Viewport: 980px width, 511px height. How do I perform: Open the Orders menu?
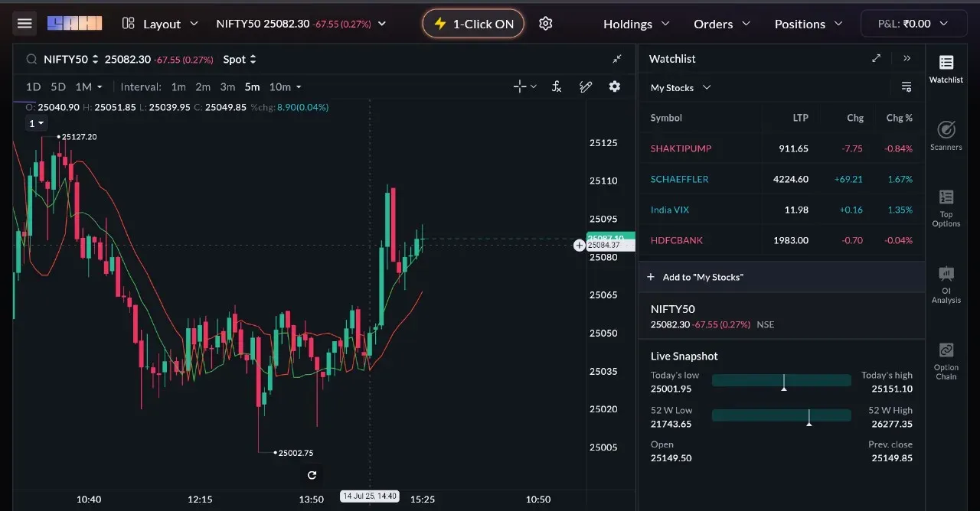[722, 24]
